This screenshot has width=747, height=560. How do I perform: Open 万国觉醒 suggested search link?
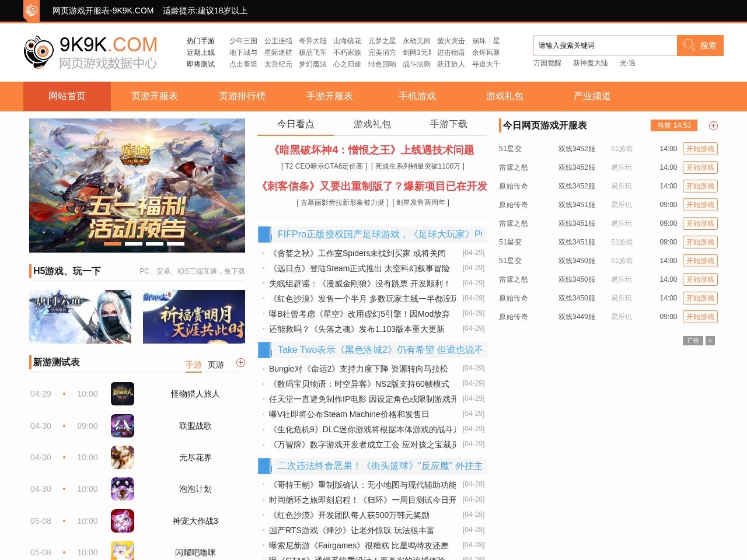tap(547, 63)
